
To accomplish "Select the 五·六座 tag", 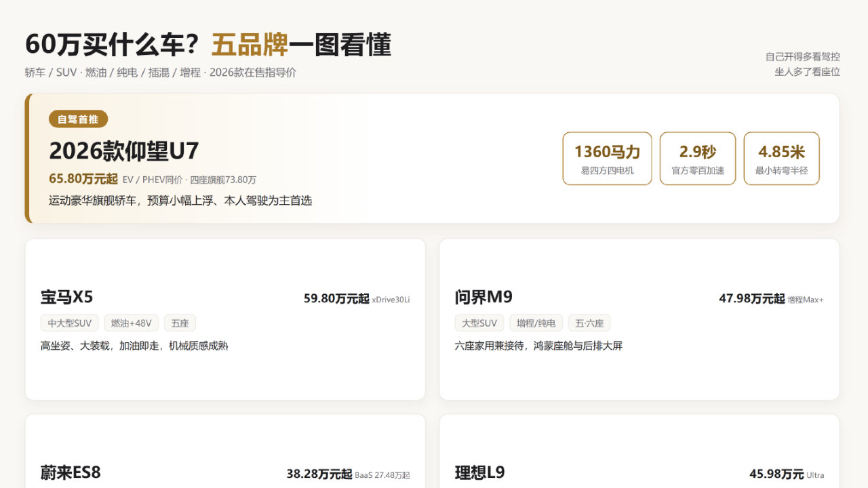I will click(x=589, y=323).
